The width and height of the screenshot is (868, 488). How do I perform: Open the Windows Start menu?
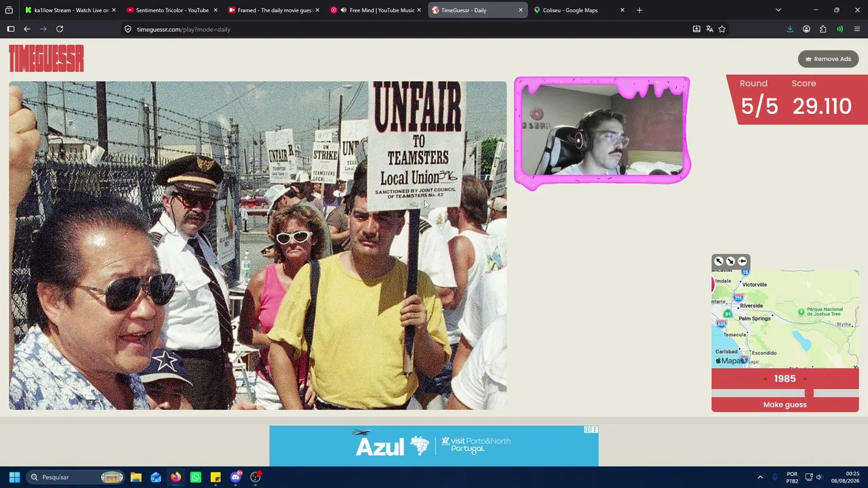click(14, 477)
